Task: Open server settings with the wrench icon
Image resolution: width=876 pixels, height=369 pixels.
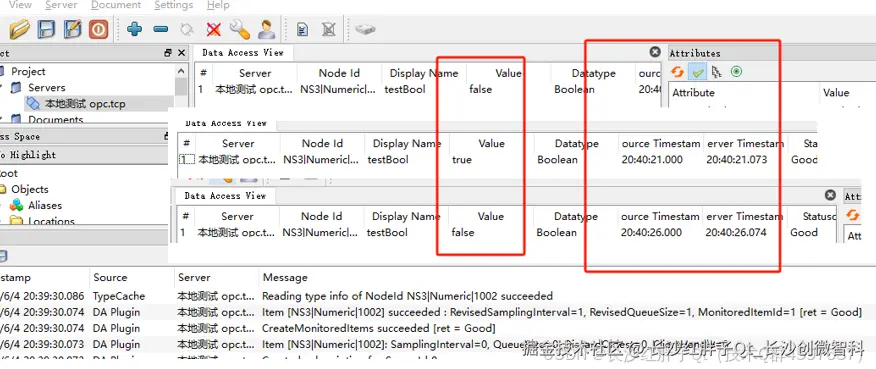Action: (x=240, y=29)
